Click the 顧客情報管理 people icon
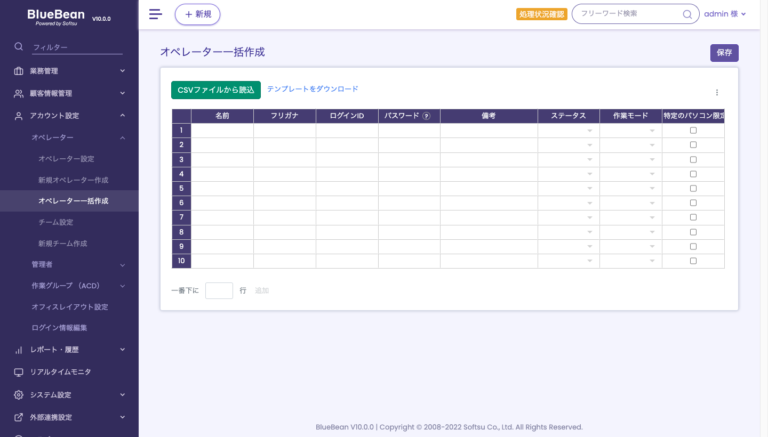This screenshot has width=768, height=437. click(x=18, y=93)
